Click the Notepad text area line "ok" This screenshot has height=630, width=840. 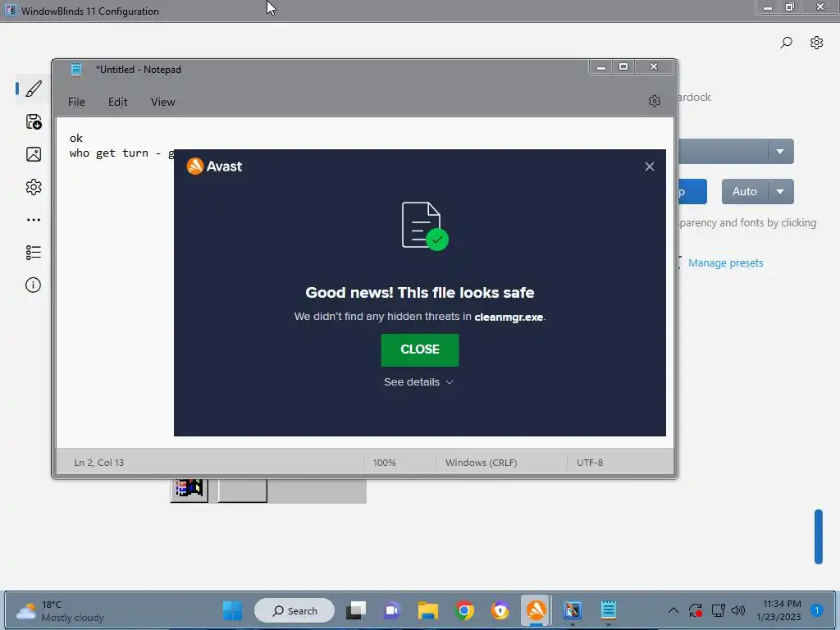pyautogui.click(x=76, y=138)
